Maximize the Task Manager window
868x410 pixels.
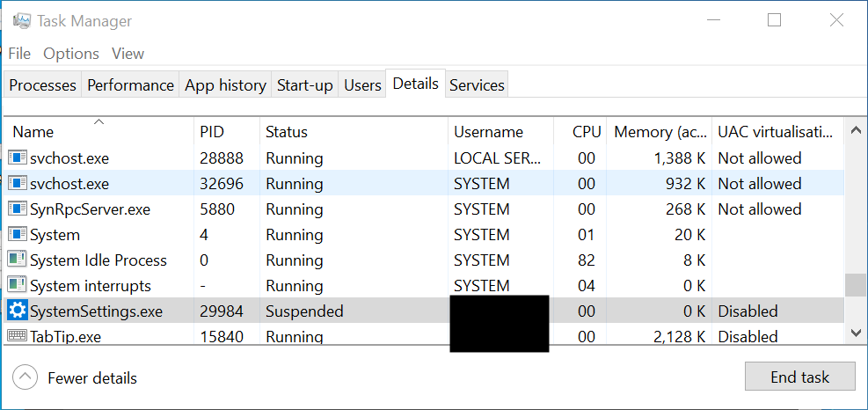775,20
